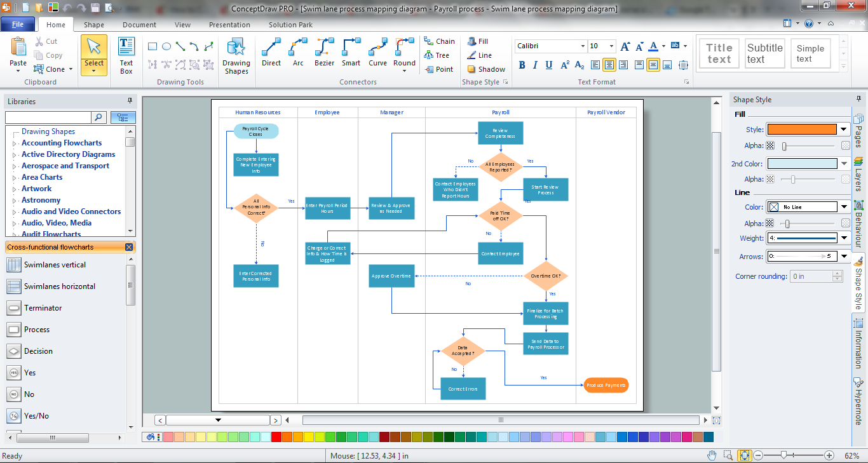Click the Libraries search field
This screenshot has width=868, height=463.
pos(48,117)
